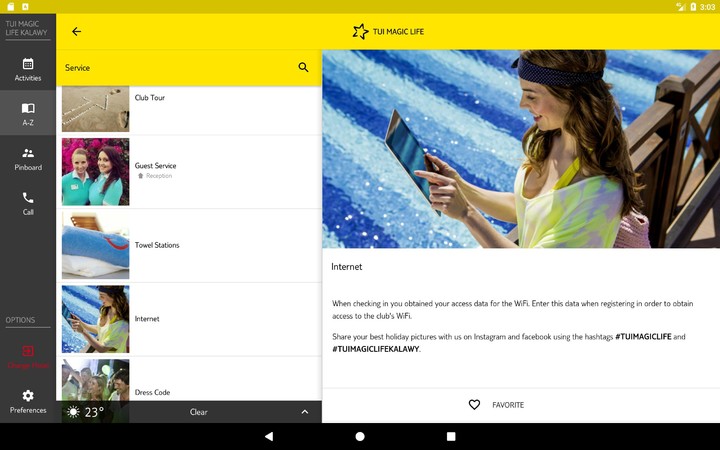Select the Internet list item
The width and height of the screenshot is (720, 450).
[x=190, y=319]
